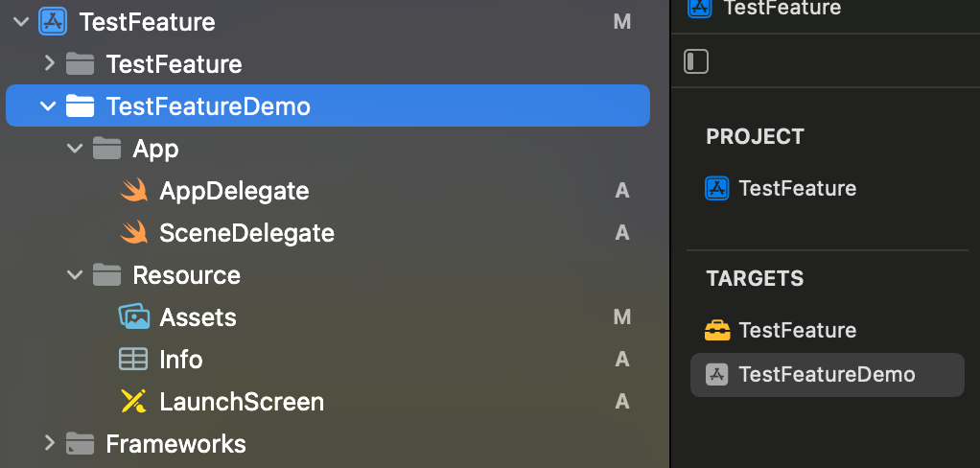Collapse the App group chevron

point(75,149)
